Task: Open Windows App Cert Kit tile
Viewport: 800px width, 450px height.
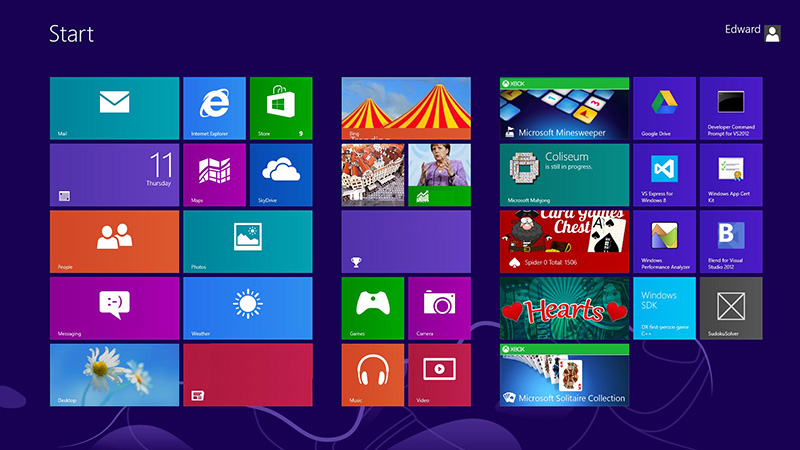Action: (x=731, y=175)
